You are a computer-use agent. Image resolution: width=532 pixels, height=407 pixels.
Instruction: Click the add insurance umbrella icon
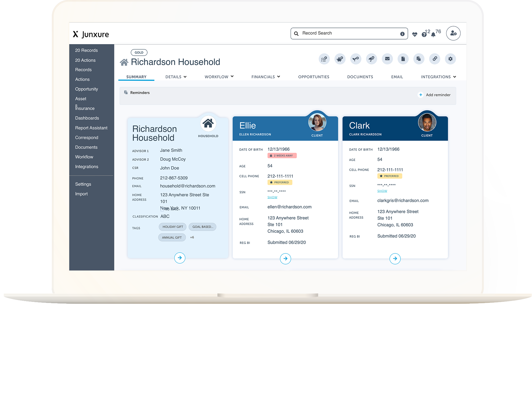pyautogui.click(x=371, y=59)
